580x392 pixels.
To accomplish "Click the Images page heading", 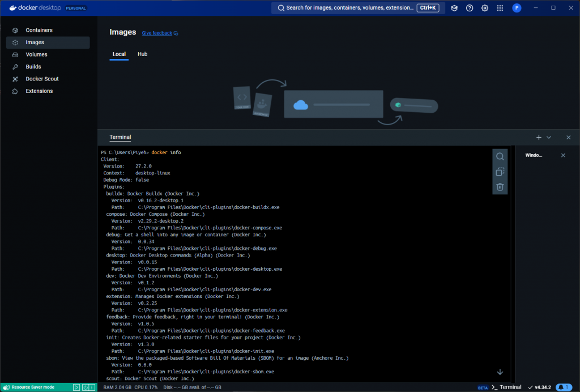I will point(123,32).
